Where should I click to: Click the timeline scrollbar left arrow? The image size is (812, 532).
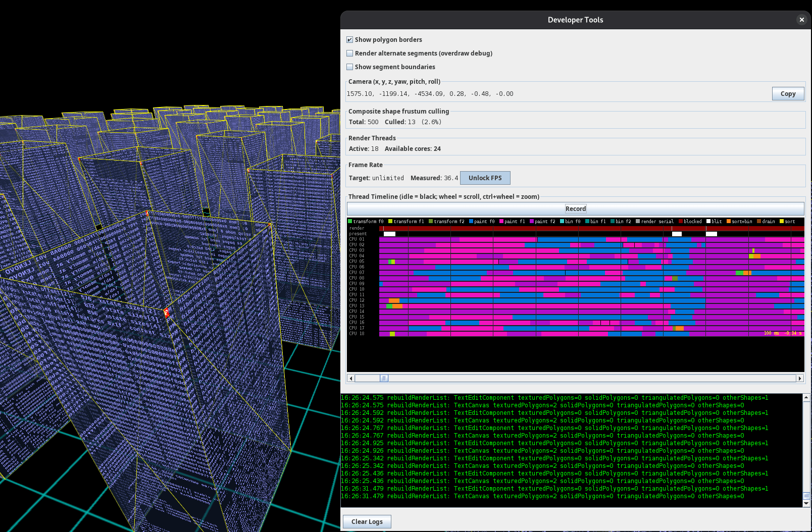(351, 378)
